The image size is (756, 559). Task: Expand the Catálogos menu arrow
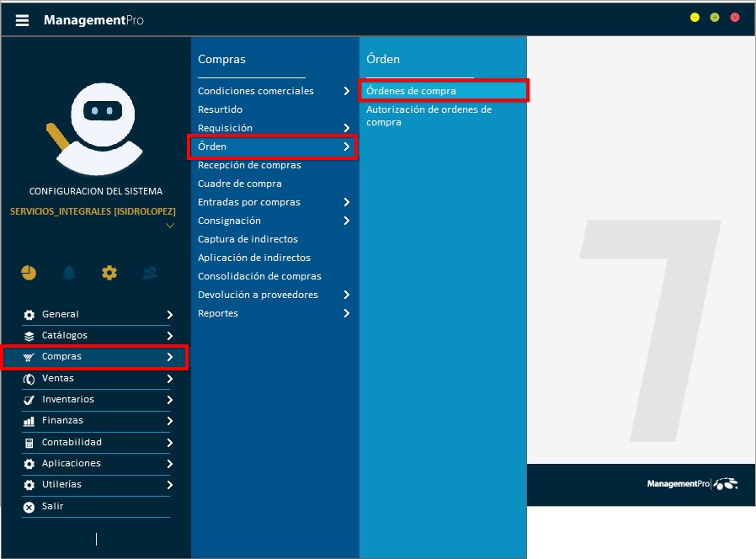tap(170, 336)
